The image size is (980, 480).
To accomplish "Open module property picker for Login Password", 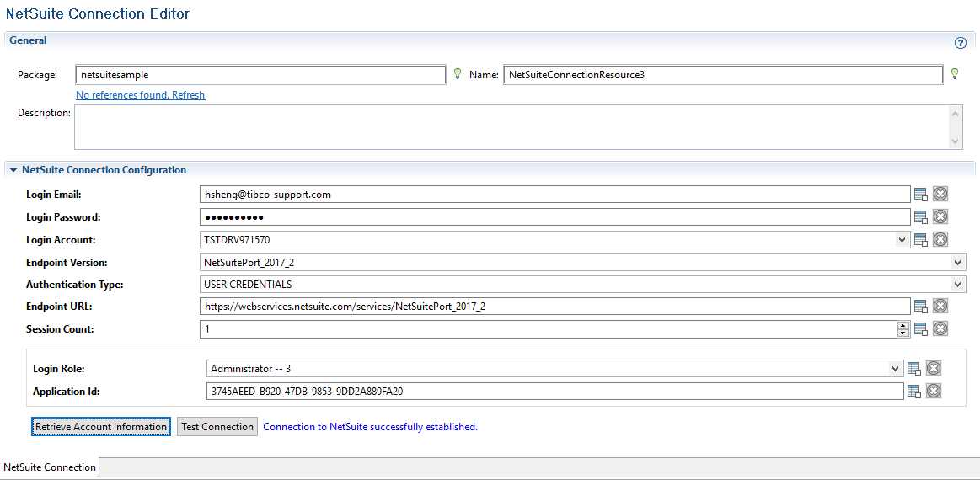I will tap(921, 217).
